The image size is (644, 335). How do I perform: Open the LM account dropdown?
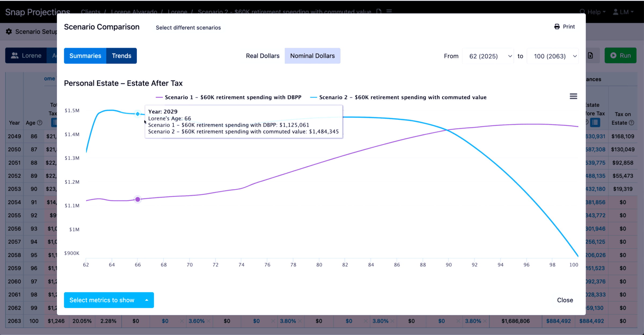624,12
